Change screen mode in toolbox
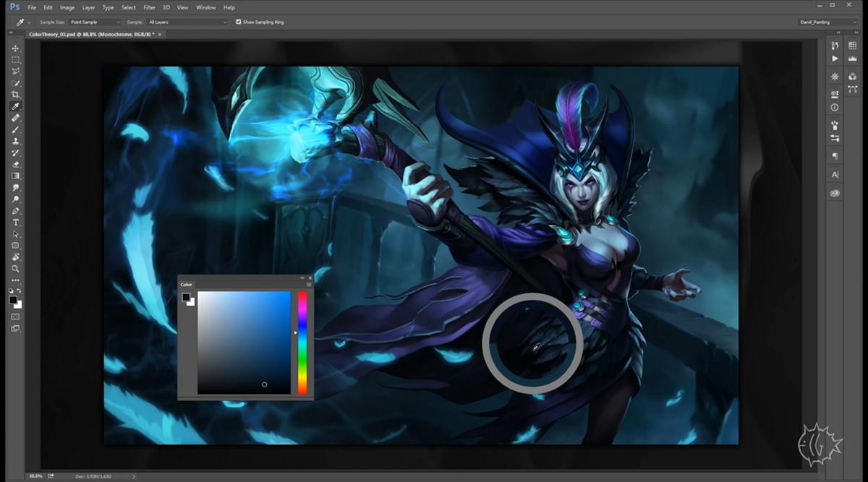Image resolution: width=868 pixels, height=482 pixels. click(x=15, y=328)
